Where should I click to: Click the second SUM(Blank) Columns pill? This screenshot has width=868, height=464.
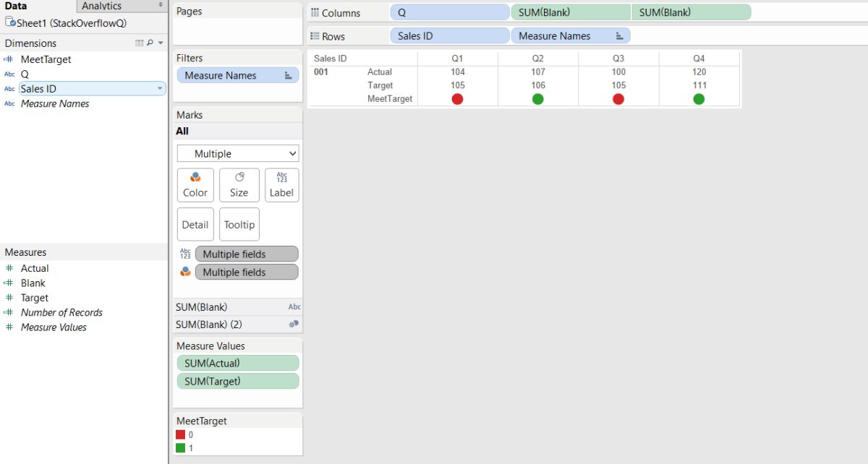click(691, 12)
